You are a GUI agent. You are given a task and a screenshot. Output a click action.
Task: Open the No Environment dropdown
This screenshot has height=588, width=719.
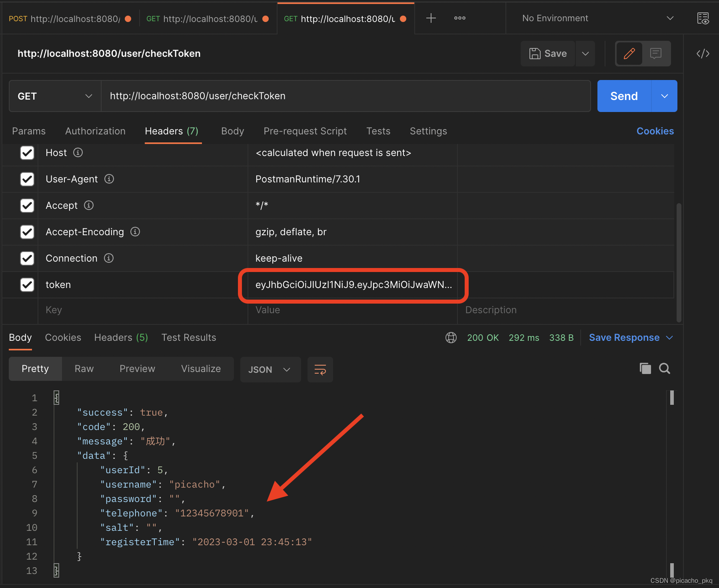coord(597,18)
